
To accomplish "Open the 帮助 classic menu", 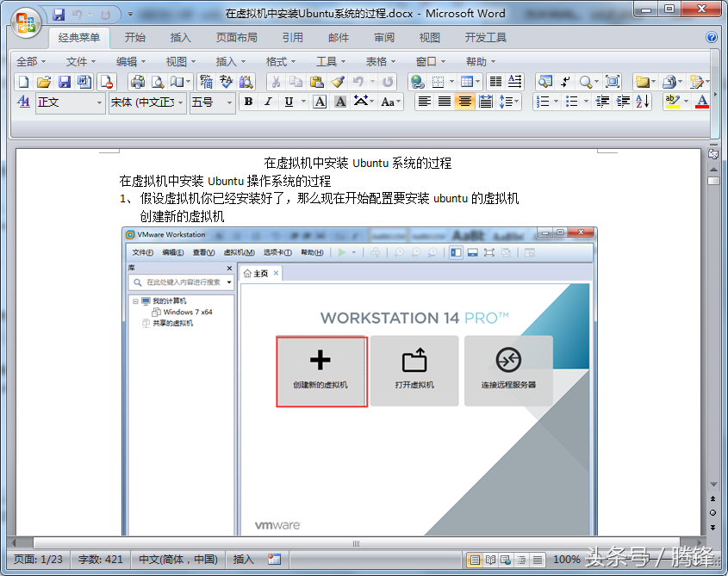I will [481, 61].
